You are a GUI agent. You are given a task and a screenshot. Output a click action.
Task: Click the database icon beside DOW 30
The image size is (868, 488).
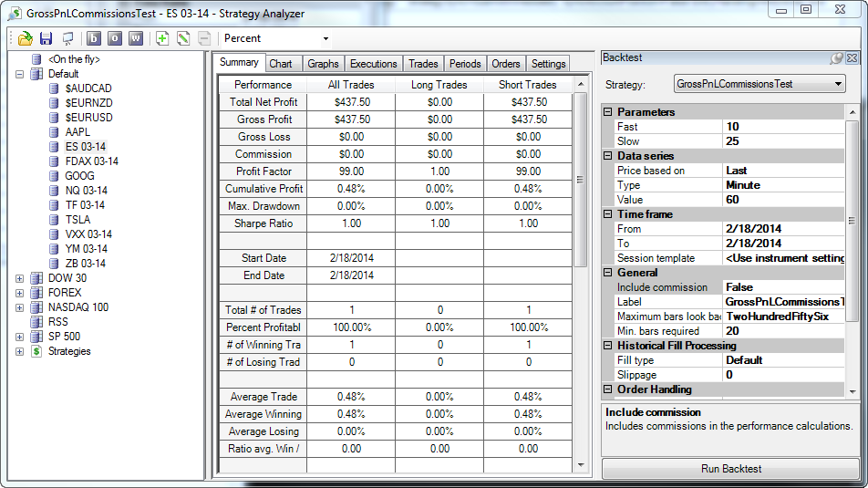click(x=36, y=278)
